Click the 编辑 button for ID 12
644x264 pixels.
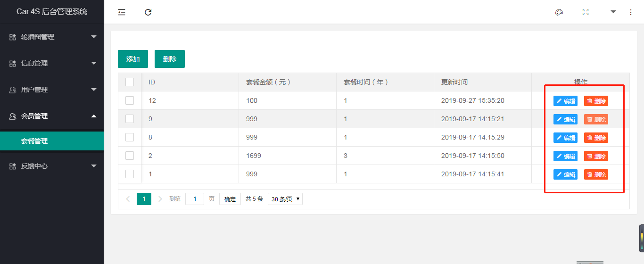click(x=565, y=101)
